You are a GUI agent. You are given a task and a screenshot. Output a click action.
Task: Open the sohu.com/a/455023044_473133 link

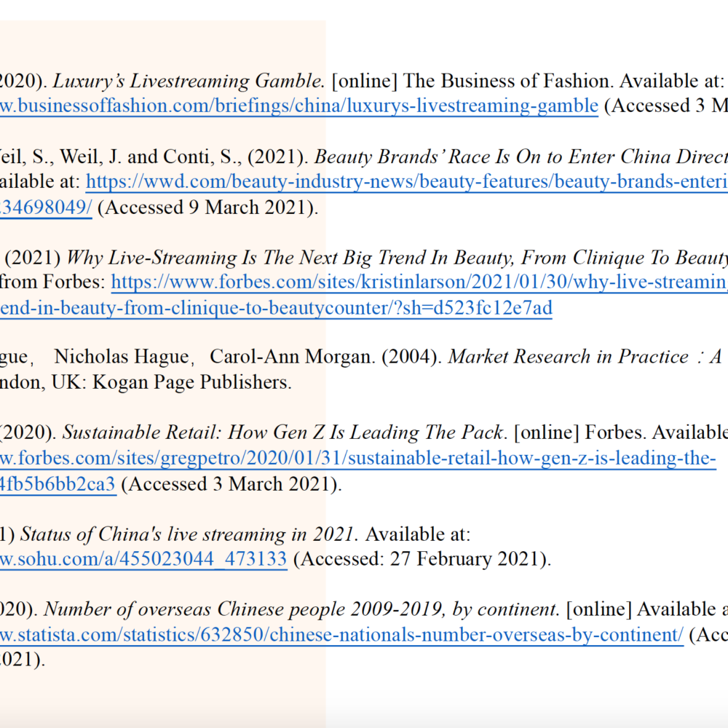143,558
